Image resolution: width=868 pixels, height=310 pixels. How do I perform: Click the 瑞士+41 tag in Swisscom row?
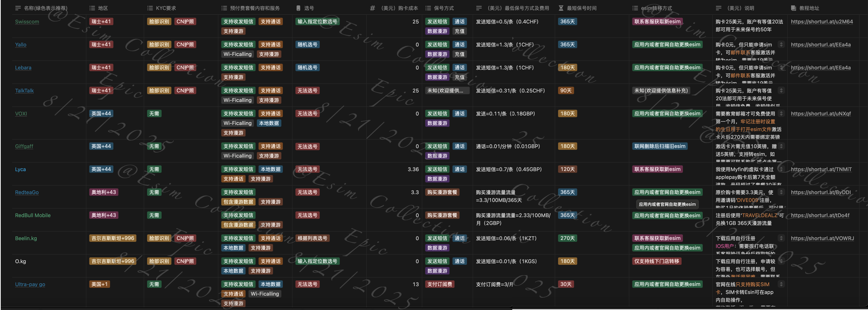click(101, 22)
